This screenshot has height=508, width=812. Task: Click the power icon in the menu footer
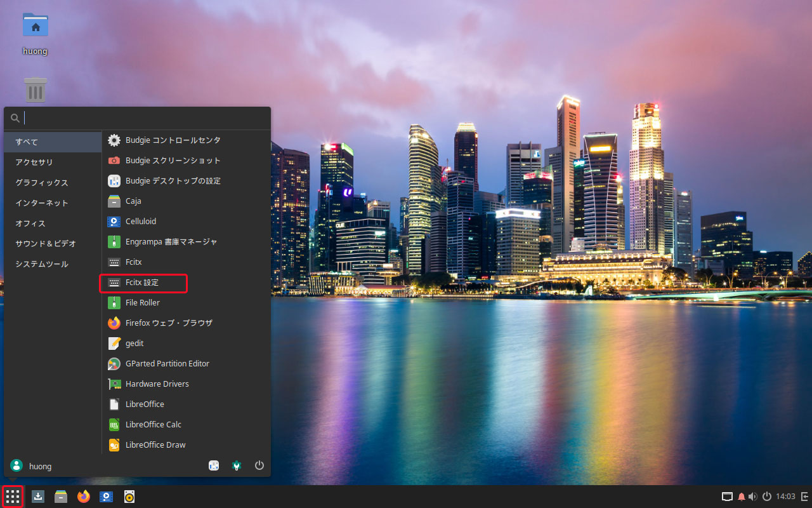[x=259, y=465]
